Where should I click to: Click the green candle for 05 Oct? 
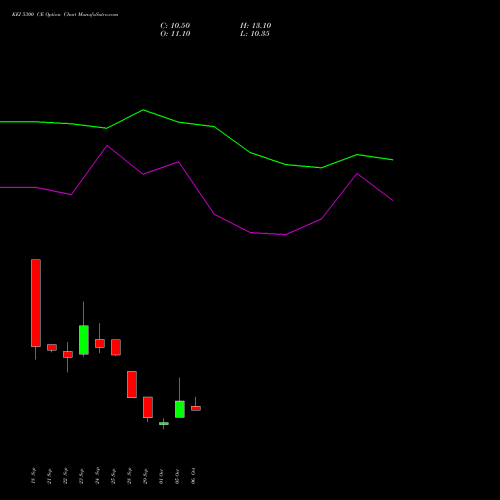click(x=180, y=409)
